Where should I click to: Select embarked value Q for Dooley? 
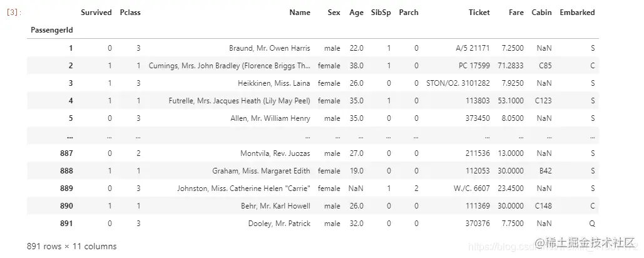[592, 224]
